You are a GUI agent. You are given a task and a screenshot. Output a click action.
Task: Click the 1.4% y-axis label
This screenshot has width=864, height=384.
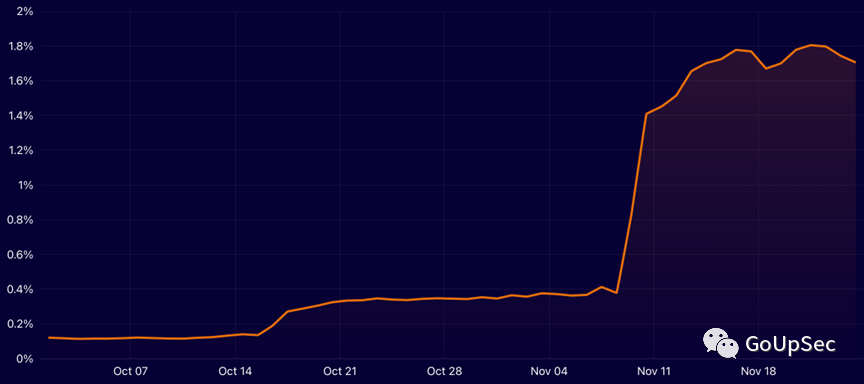tap(21, 116)
